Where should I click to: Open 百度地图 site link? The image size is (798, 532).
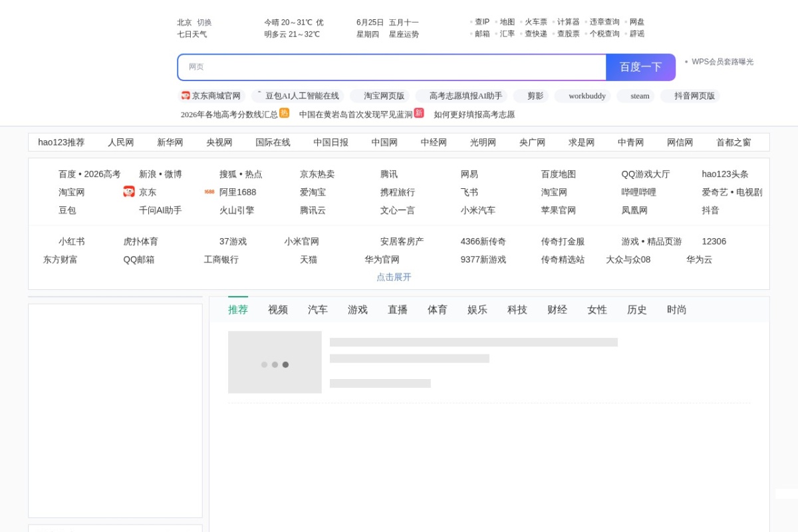[x=559, y=174]
